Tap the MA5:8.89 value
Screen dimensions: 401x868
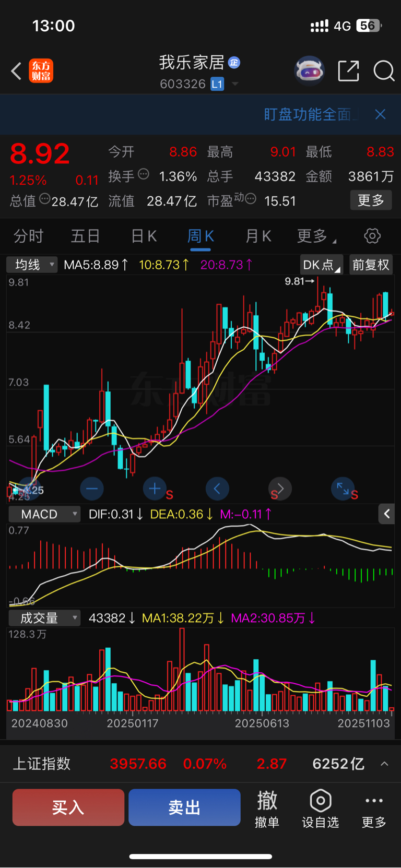pyautogui.click(x=96, y=265)
